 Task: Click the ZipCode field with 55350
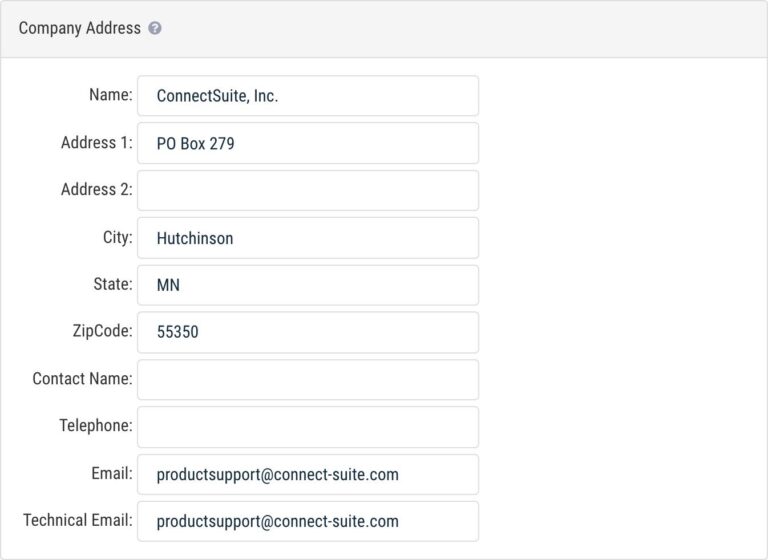click(307, 332)
